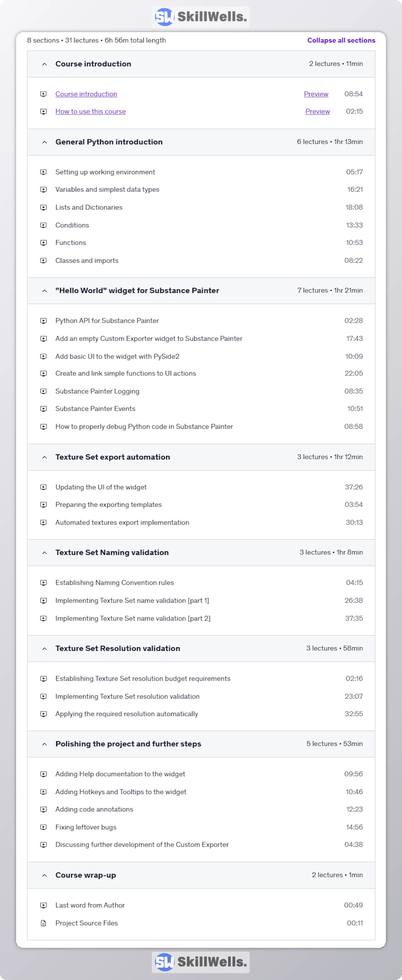The width and height of the screenshot is (402, 980).
Task: Click video icon beside Course introduction lecture
Action: coord(43,94)
